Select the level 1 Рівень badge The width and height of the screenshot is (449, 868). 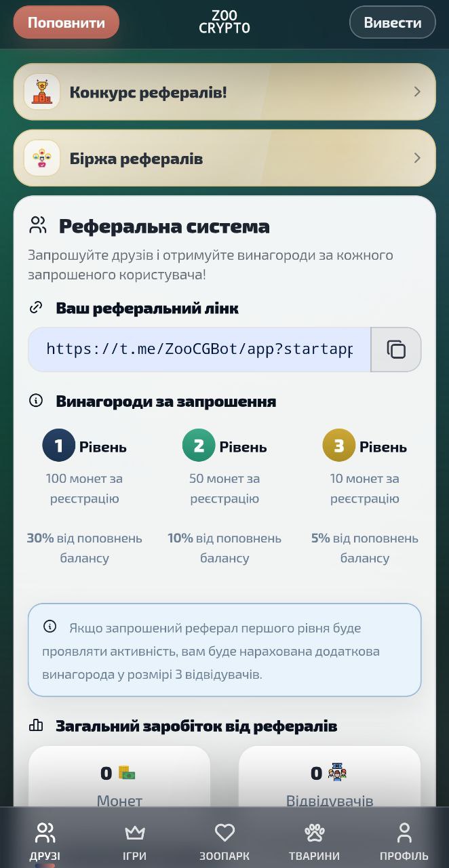pyautogui.click(x=58, y=446)
